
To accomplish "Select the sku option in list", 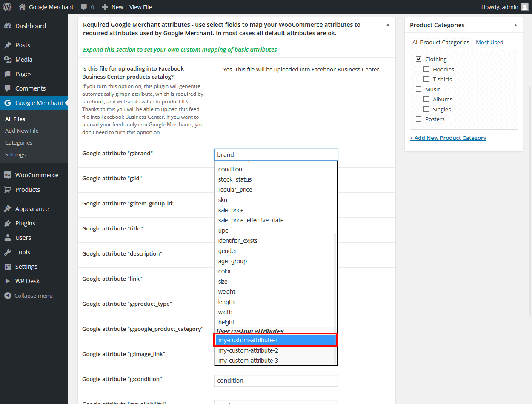I will click(276, 200).
